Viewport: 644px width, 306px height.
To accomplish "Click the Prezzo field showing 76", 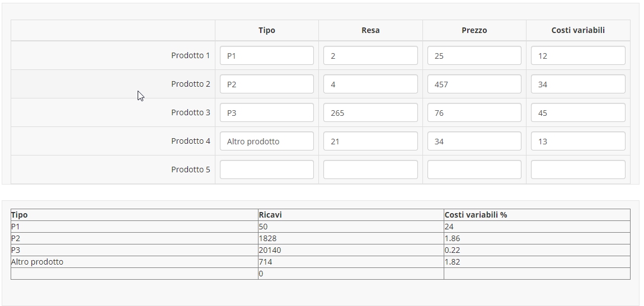I will 474,112.
